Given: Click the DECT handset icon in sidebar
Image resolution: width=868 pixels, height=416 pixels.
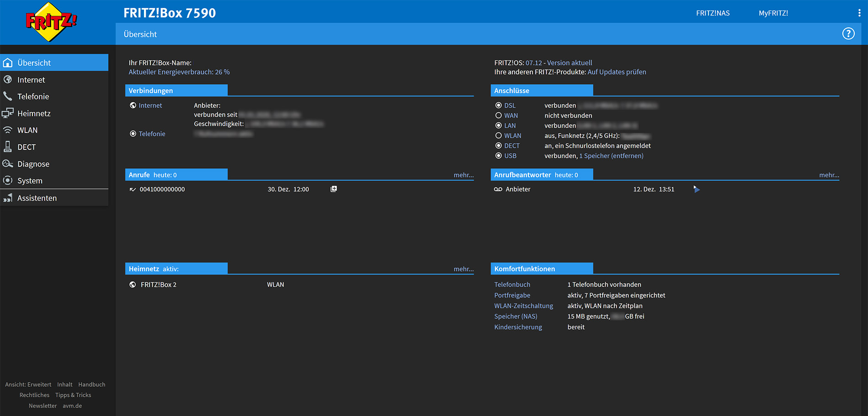Looking at the screenshot, I should pos(8,147).
